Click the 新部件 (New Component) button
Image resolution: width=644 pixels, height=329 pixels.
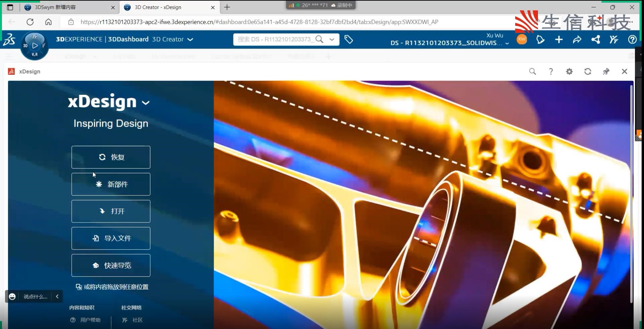tap(111, 184)
